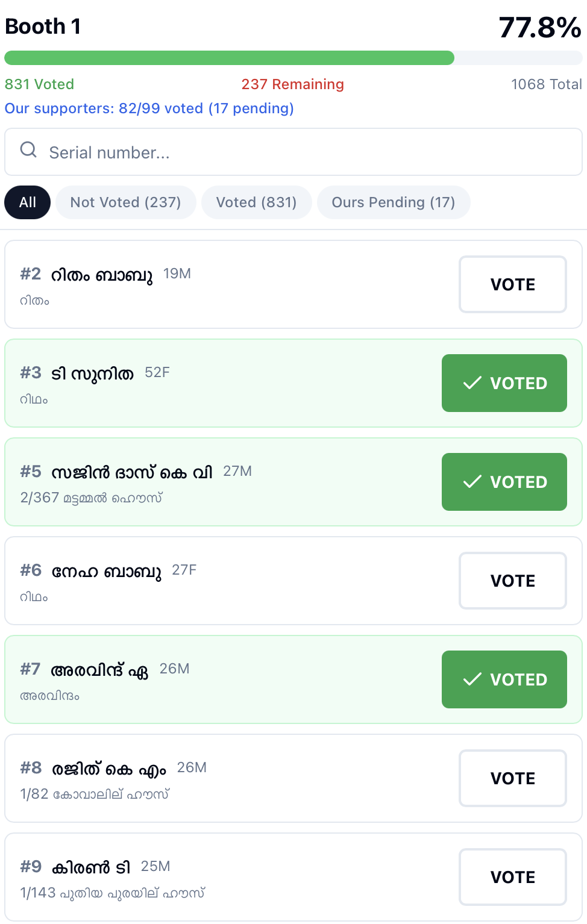This screenshot has width=587, height=924.
Task: Click the search magnifier icon
Action: pyautogui.click(x=28, y=150)
